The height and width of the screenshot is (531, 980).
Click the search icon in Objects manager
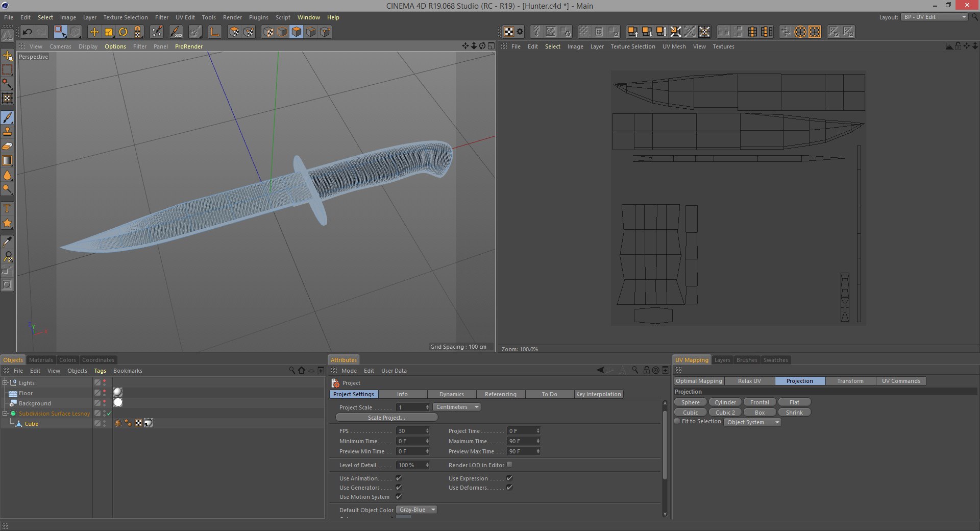coord(292,371)
